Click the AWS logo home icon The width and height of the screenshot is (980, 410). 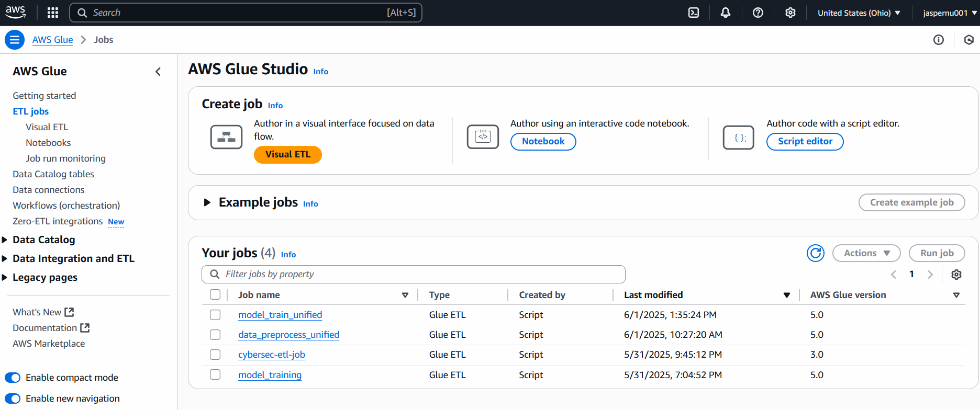click(x=15, y=12)
